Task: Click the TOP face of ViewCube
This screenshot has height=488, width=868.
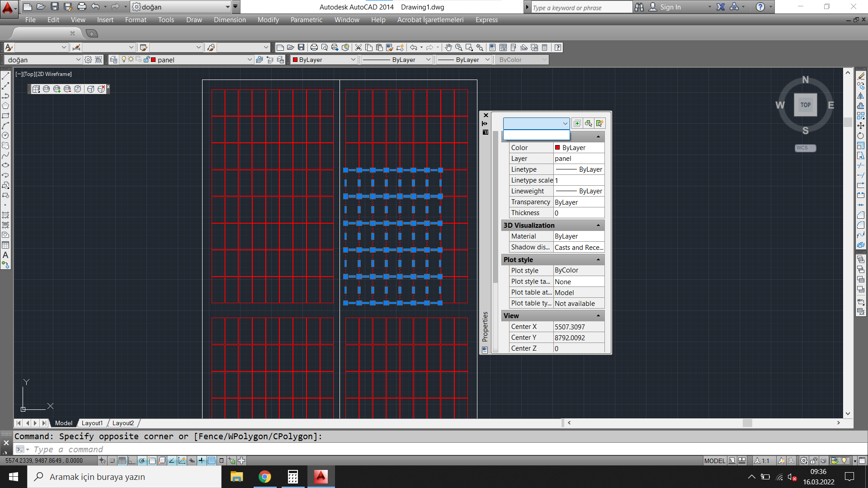Action: point(805,105)
